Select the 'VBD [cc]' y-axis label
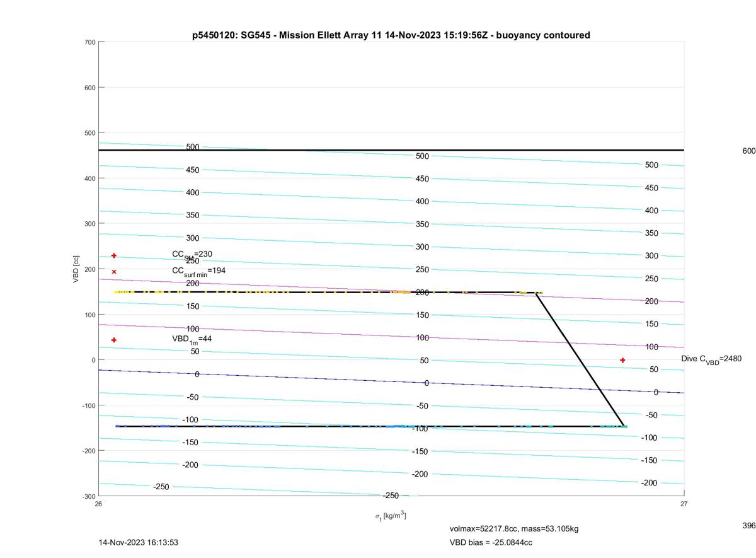The height and width of the screenshot is (558, 756). click(76, 269)
